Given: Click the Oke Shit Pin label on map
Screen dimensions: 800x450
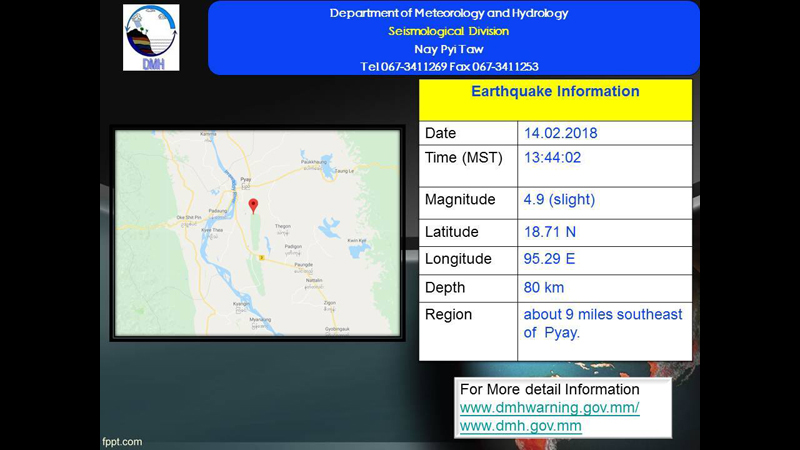Looking at the screenshot, I should [189, 217].
